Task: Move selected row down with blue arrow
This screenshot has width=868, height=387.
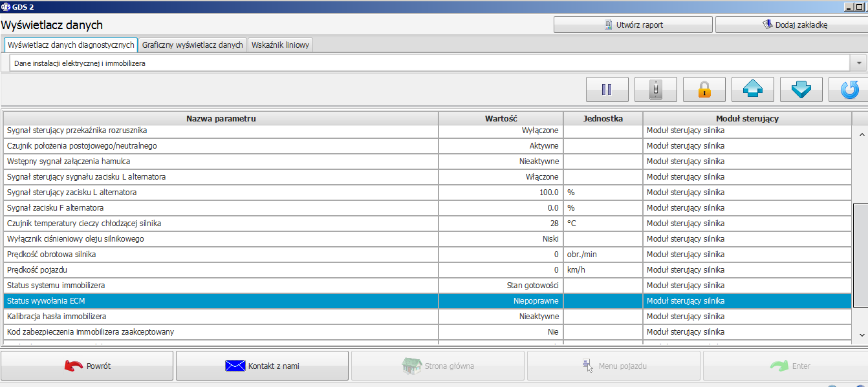Action: point(801,90)
